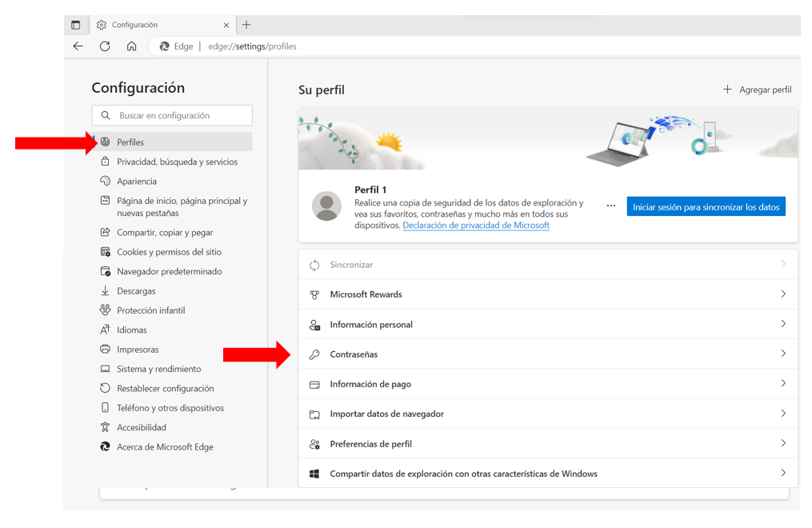Click the Microsoft Rewards label

tap(366, 294)
